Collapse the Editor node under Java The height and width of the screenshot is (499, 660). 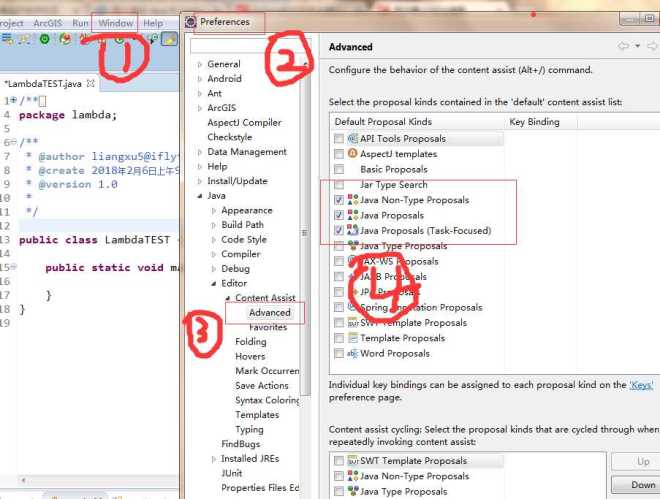coord(213,284)
